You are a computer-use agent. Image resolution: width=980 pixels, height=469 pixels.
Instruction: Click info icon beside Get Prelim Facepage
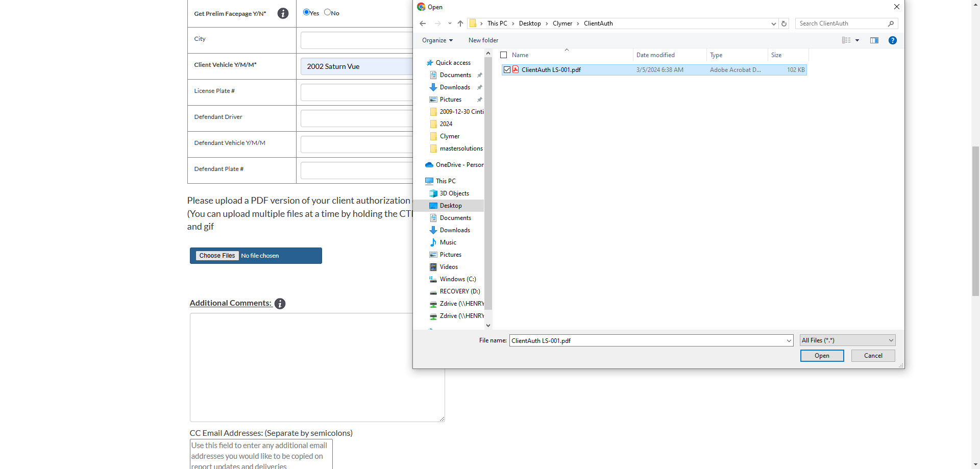point(283,14)
